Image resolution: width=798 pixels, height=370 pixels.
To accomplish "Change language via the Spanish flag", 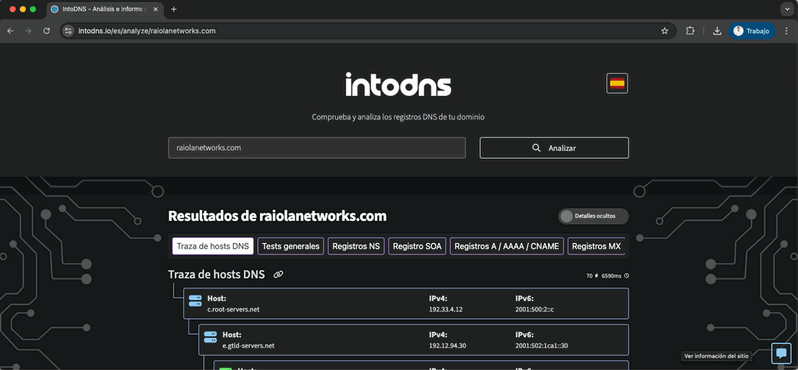I will pos(617,83).
